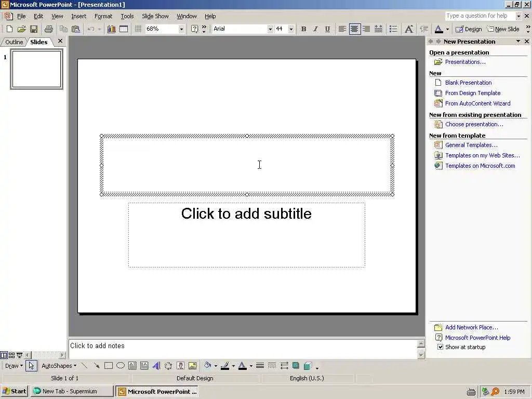532x399 pixels.
Task: Select the Arrow drawing tool
Action: click(96, 365)
